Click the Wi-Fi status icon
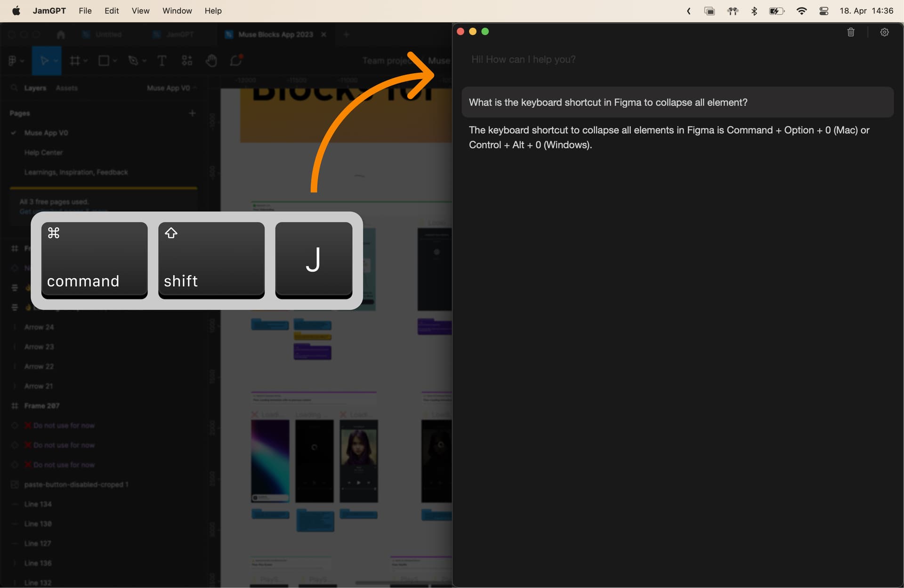 point(801,11)
